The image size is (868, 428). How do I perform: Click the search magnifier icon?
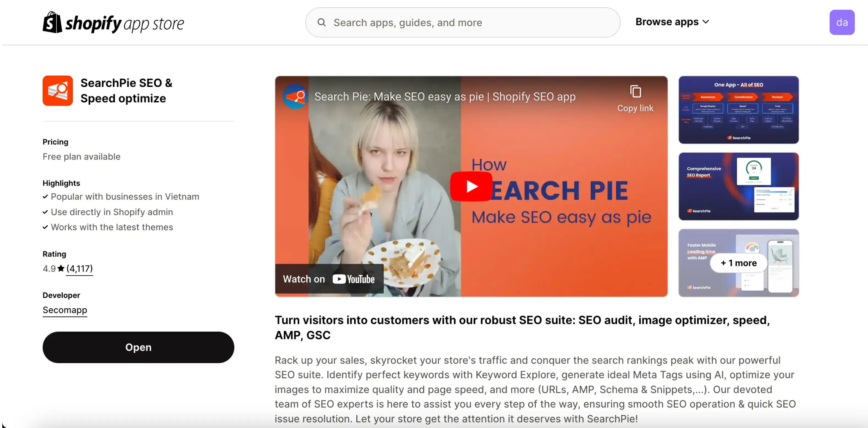pyautogui.click(x=321, y=23)
